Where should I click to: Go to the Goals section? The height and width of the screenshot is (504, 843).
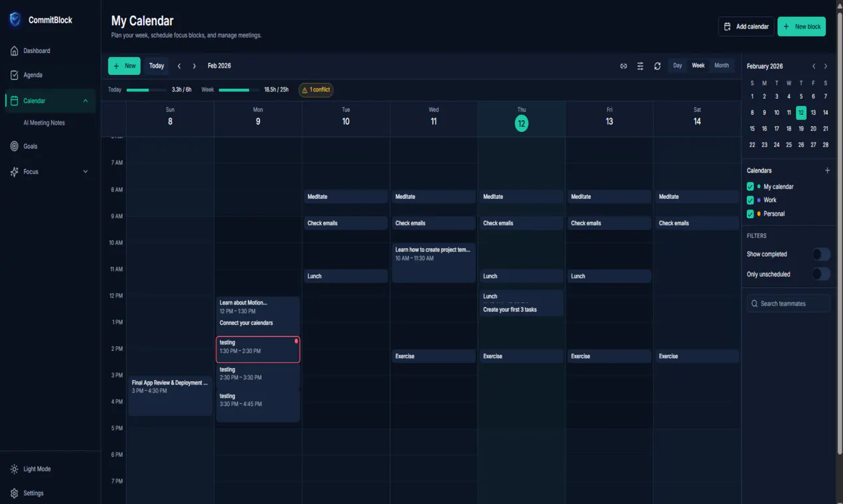coord(50,146)
